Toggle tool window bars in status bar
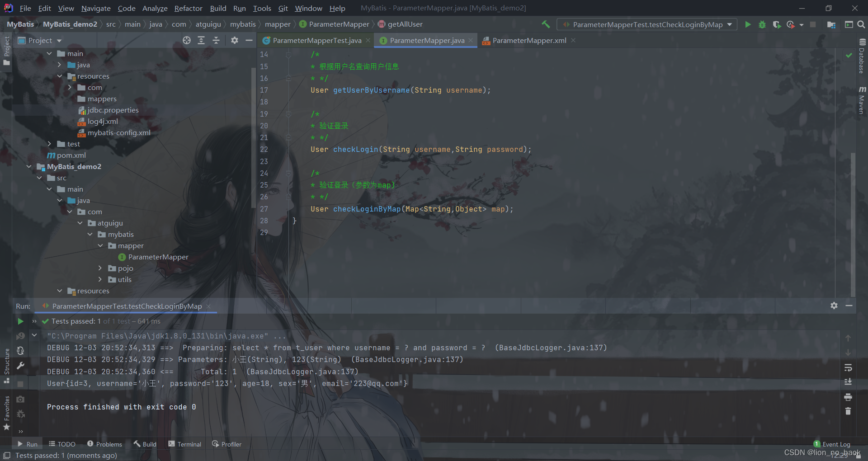868x461 pixels. [x=6, y=455]
